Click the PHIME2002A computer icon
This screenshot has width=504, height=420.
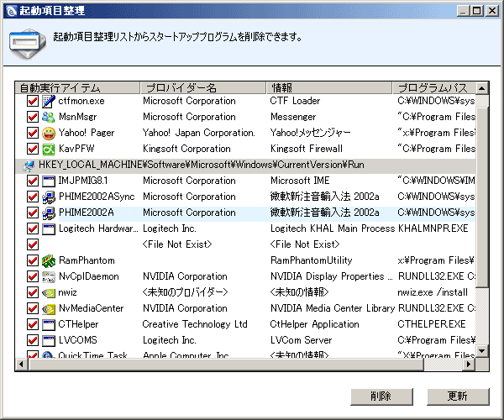click(x=49, y=213)
